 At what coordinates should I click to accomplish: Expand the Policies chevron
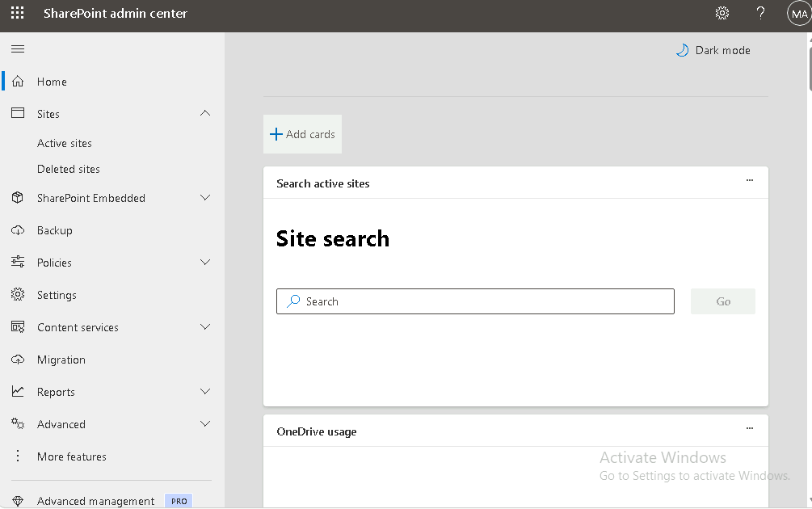coord(205,262)
